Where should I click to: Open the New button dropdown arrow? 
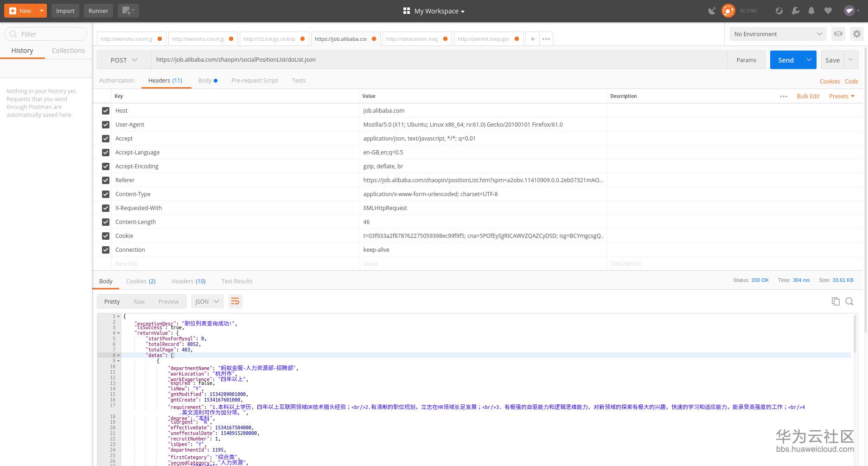[x=42, y=11]
